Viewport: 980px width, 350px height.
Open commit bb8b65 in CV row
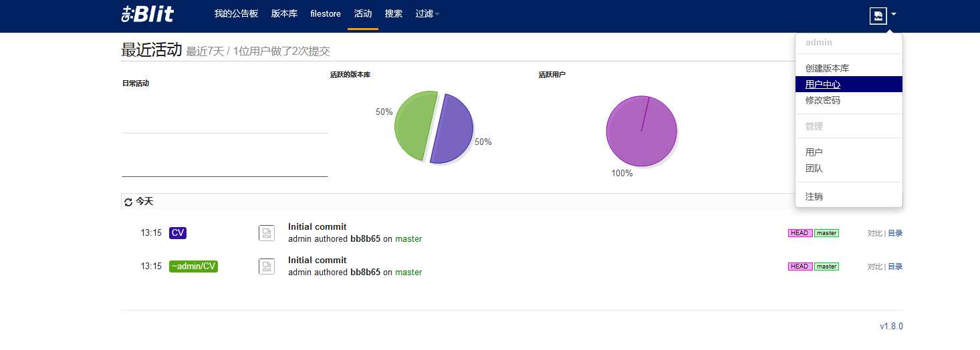365,238
